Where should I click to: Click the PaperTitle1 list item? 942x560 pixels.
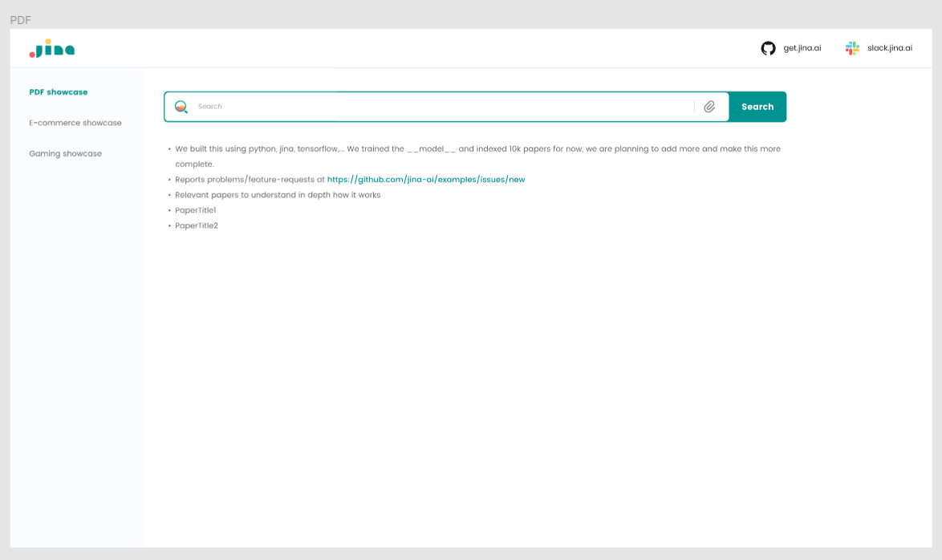(x=195, y=210)
